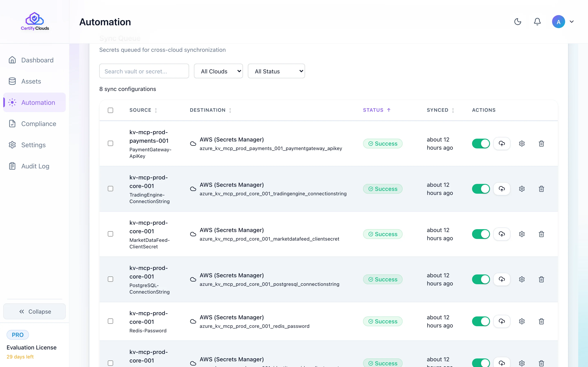Open the All Status filter dropdown
Viewport: 588px width, 367px height.
click(276, 71)
